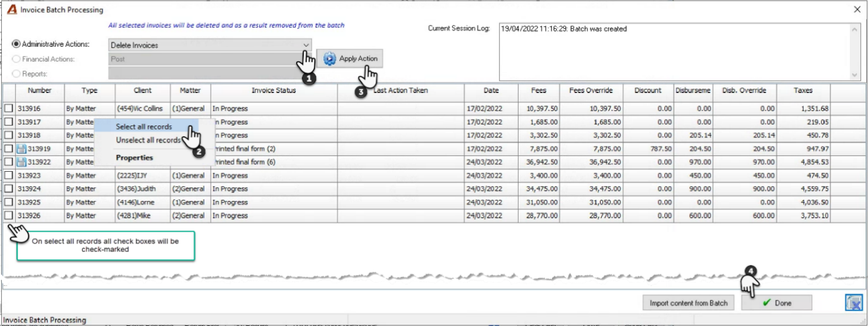Click Import content from Batch button
The height and width of the screenshot is (326, 868).
[689, 303]
